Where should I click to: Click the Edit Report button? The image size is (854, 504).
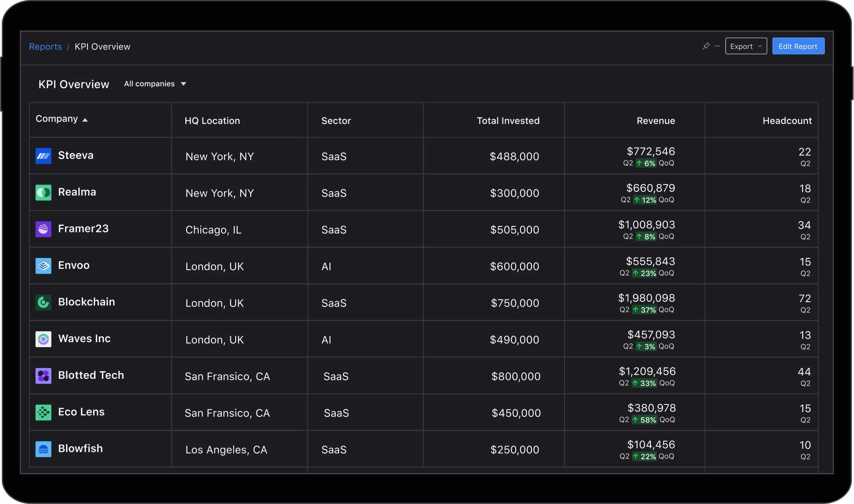click(x=798, y=46)
